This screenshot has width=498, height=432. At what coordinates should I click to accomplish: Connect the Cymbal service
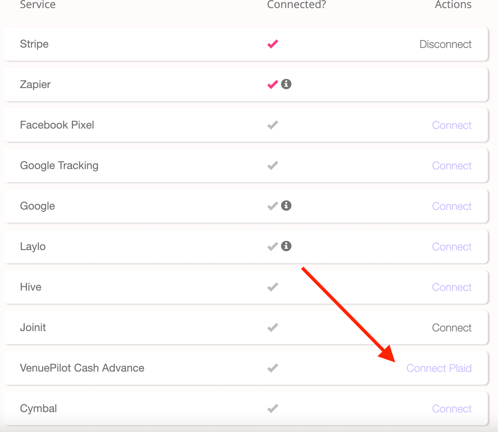(x=452, y=409)
